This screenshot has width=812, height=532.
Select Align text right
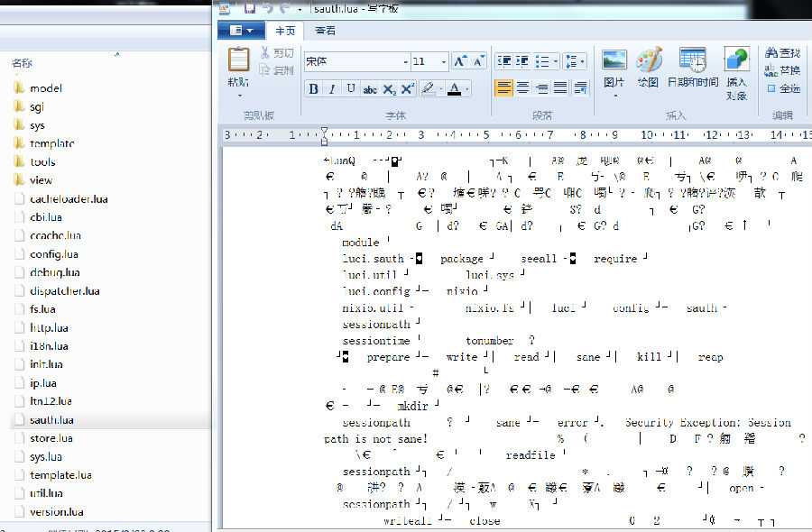point(541,87)
